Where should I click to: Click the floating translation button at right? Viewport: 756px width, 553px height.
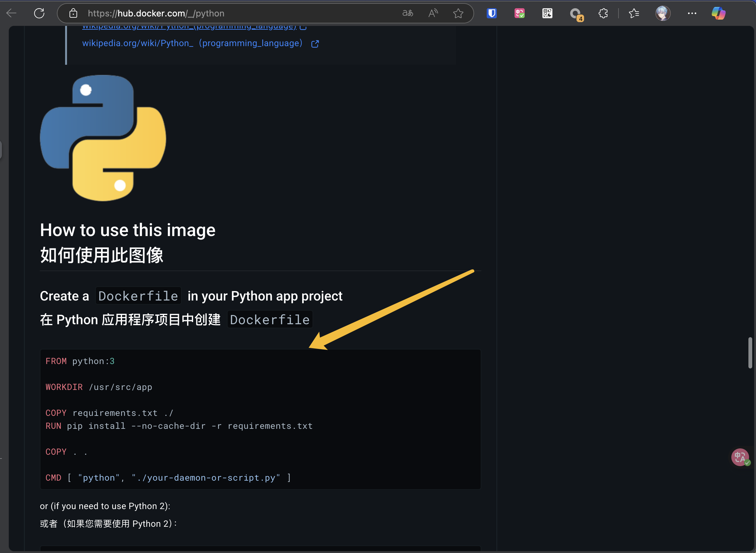pyautogui.click(x=740, y=457)
